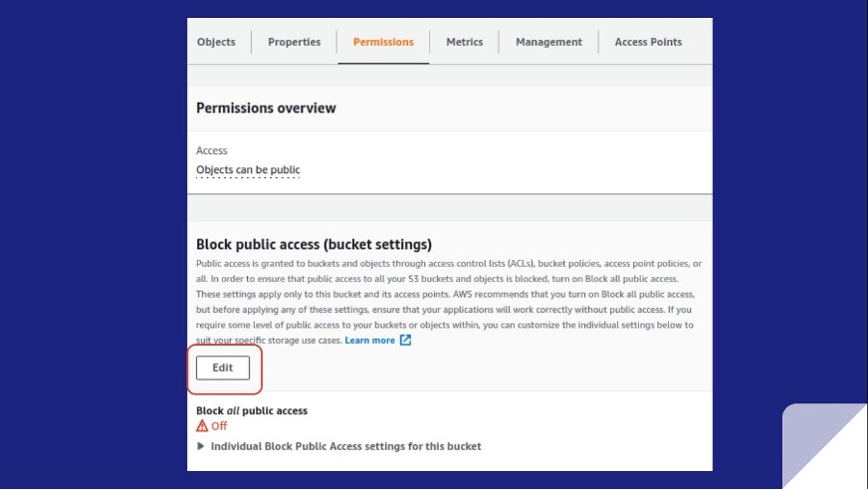Click the Individual Block Public Access settings label

[x=345, y=446]
